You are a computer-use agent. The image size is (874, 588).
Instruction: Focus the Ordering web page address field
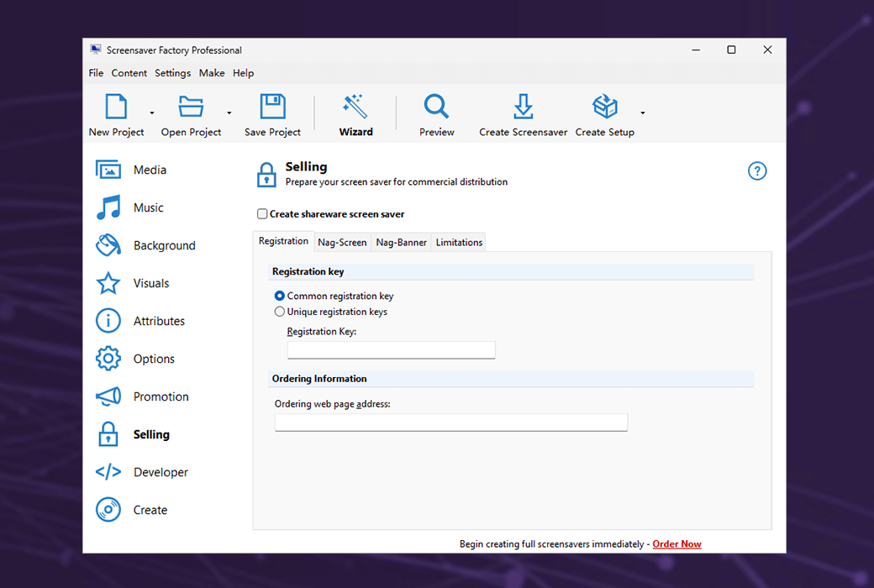(x=451, y=423)
